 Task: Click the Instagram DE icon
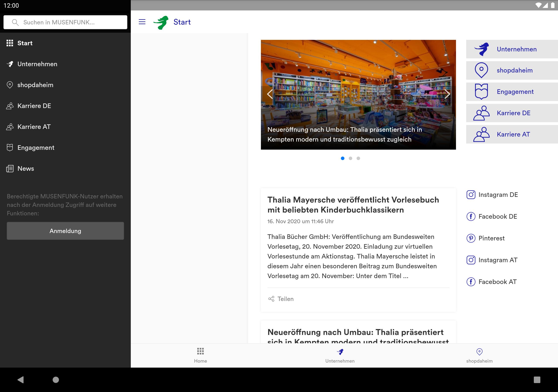[471, 195]
